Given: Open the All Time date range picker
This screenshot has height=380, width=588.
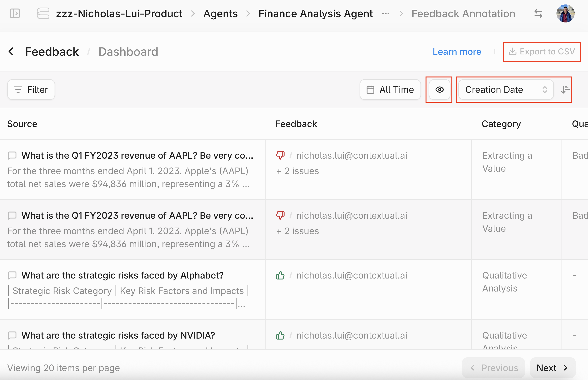Looking at the screenshot, I should 390,89.
